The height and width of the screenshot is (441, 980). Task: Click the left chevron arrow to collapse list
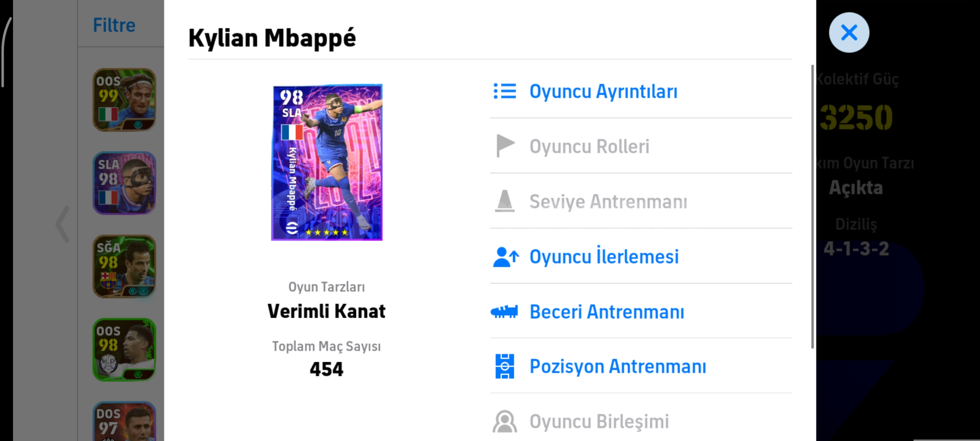tap(62, 224)
